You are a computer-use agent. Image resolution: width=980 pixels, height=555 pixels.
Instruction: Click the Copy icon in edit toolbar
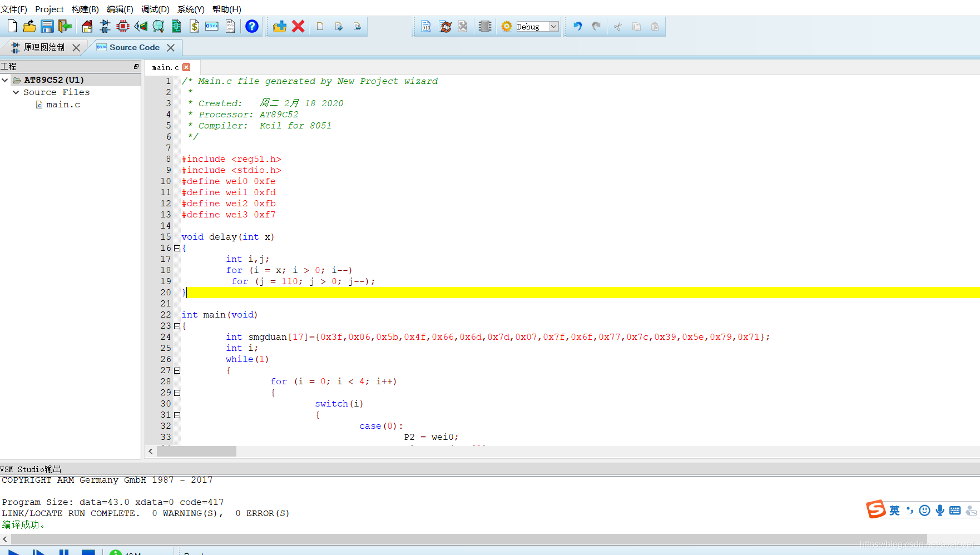636,26
